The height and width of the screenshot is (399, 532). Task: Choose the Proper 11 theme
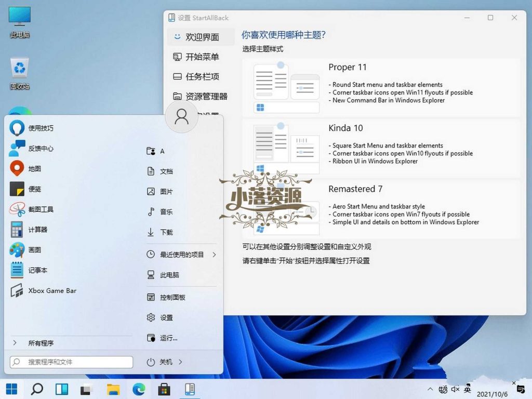point(381,88)
